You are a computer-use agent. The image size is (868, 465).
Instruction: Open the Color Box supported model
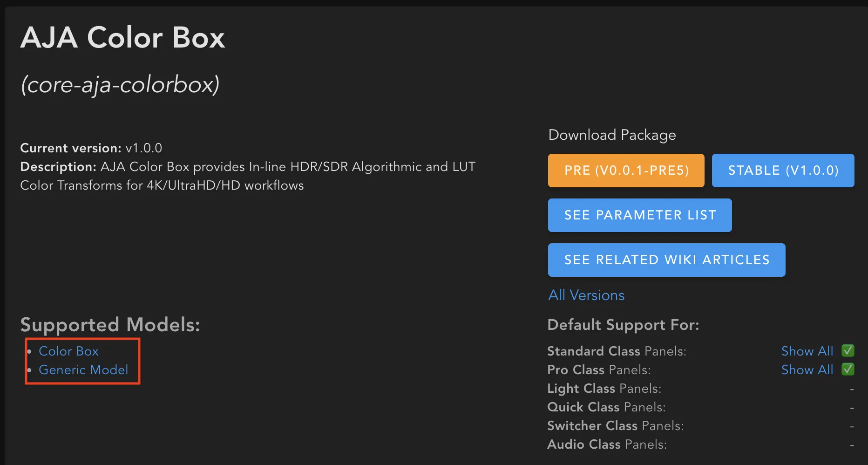68,351
